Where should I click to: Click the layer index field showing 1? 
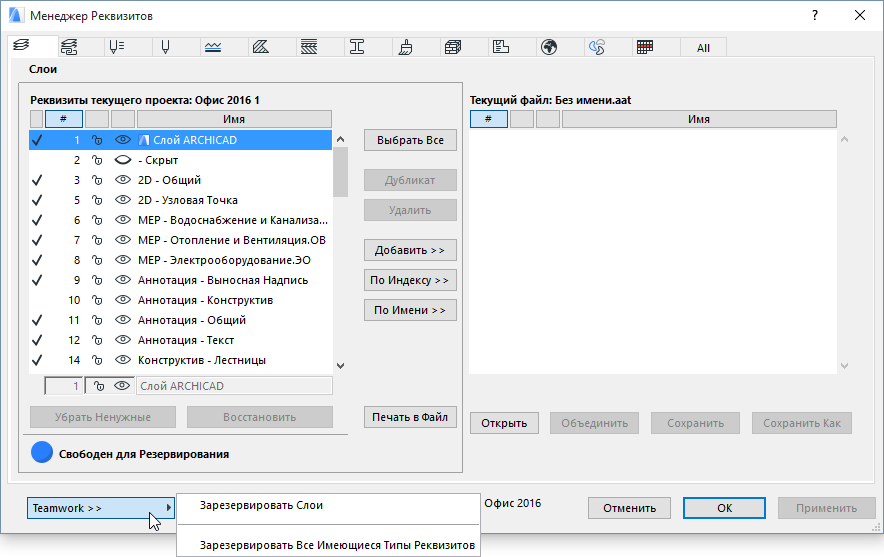[x=64, y=386]
